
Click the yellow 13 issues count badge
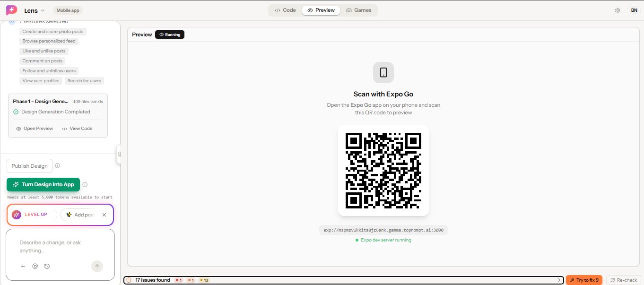[204, 280]
